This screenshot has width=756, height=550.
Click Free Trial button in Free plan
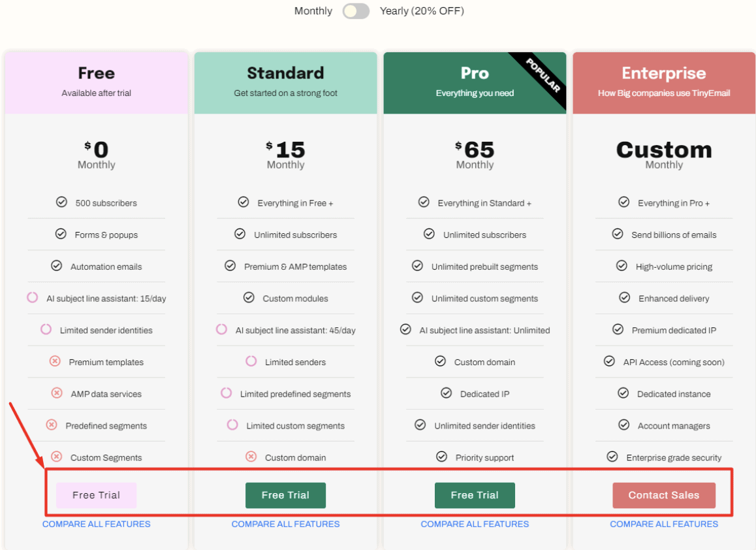97,495
